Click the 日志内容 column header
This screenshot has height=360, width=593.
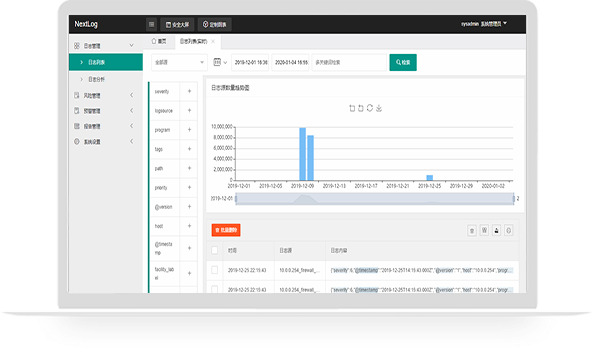[339, 250]
